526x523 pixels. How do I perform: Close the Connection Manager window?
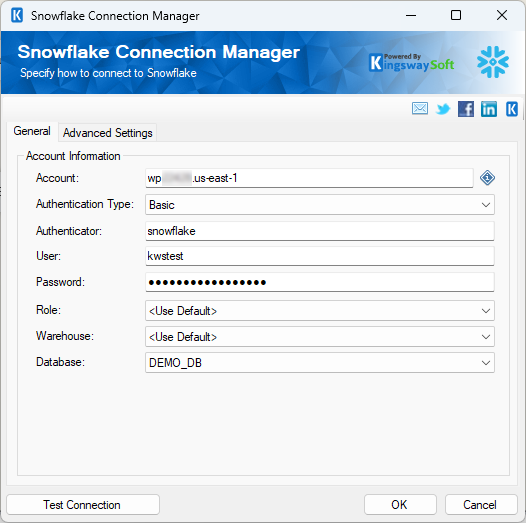(x=502, y=15)
